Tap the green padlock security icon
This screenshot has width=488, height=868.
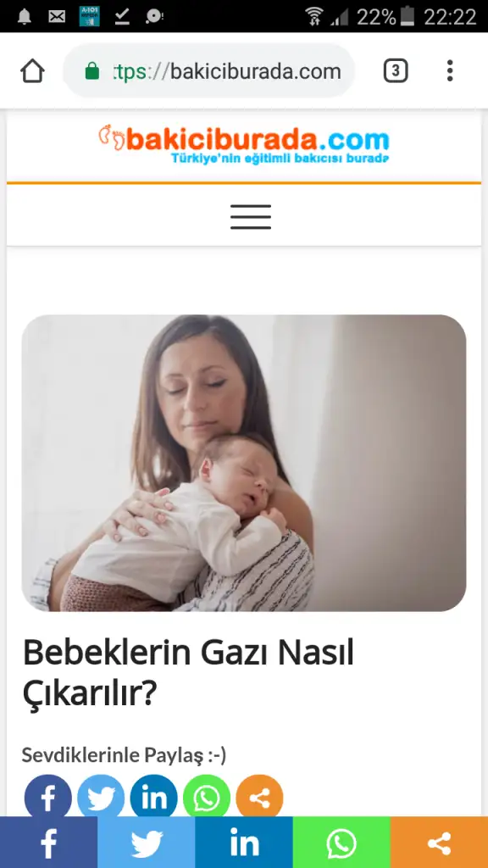pos(91,71)
